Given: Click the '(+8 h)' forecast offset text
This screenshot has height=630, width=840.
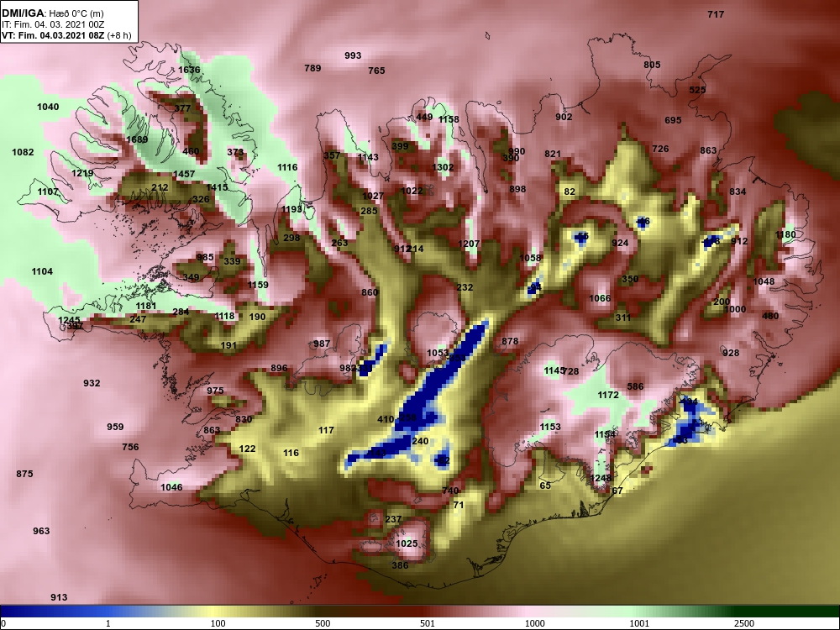Looking at the screenshot, I should pyautogui.click(x=119, y=35).
